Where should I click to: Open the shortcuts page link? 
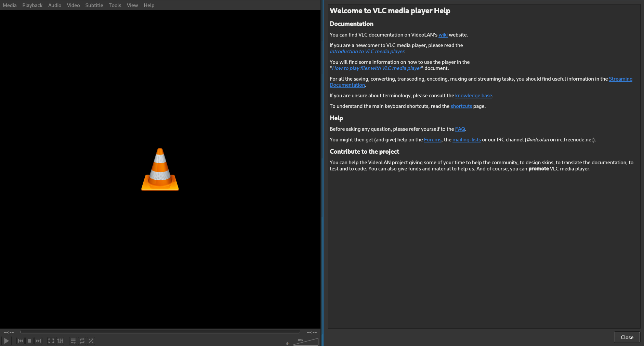(461, 106)
